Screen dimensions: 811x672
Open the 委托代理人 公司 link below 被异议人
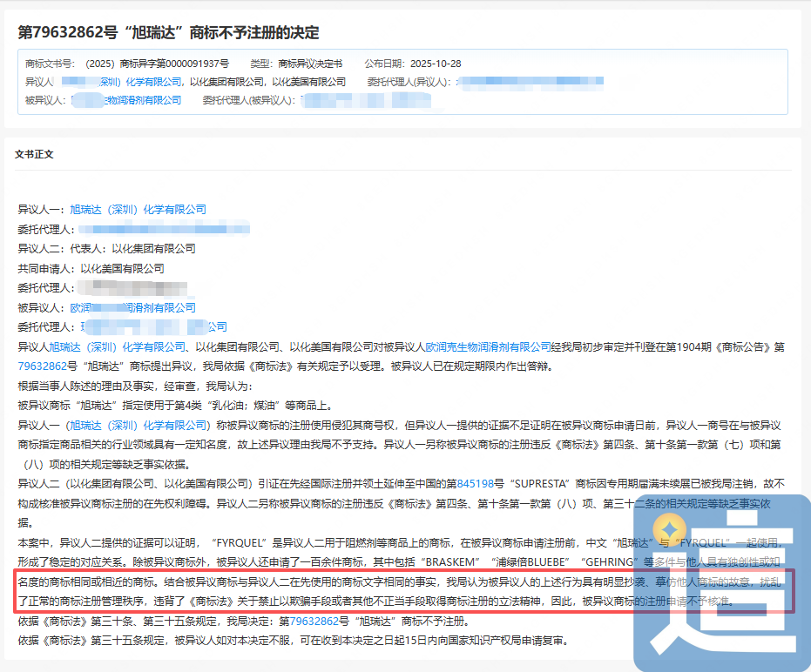(154, 326)
